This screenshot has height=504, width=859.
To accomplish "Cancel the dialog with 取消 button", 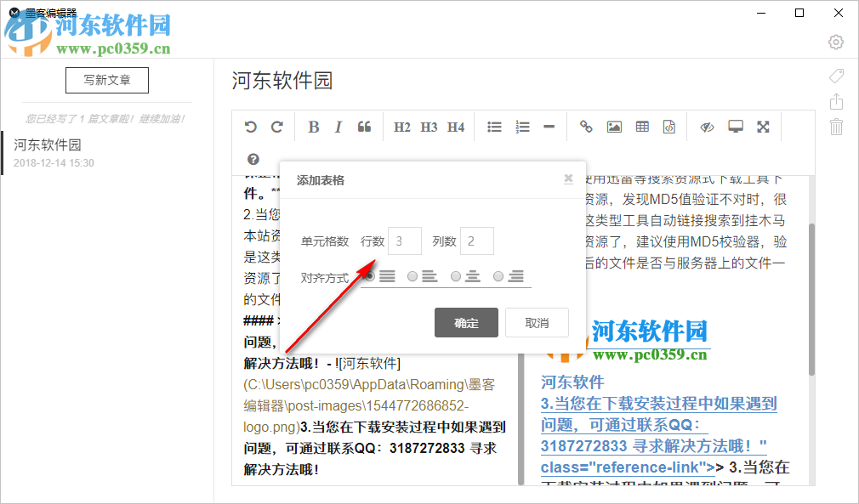I will (x=537, y=323).
